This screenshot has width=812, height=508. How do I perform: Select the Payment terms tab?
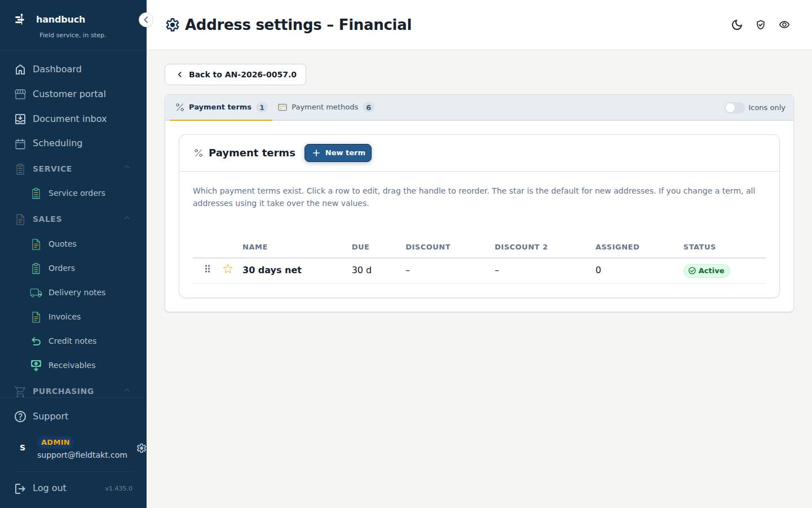(x=220, y=107)
